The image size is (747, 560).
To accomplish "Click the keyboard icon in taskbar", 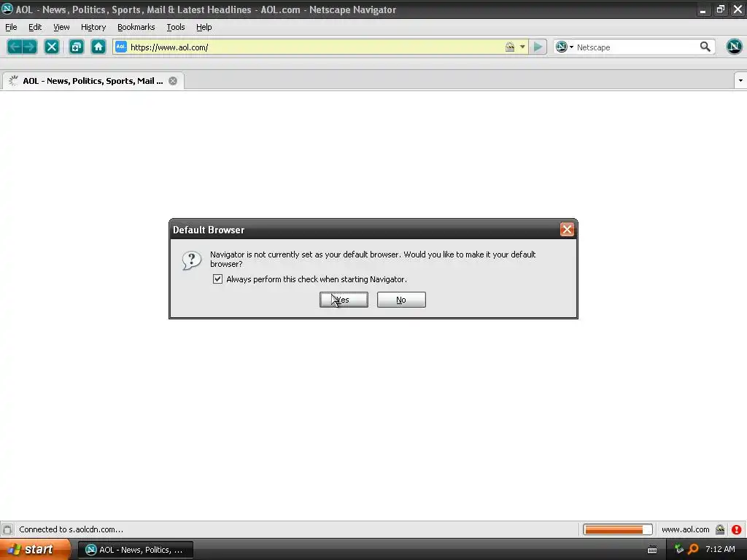I will coord(652,550).
